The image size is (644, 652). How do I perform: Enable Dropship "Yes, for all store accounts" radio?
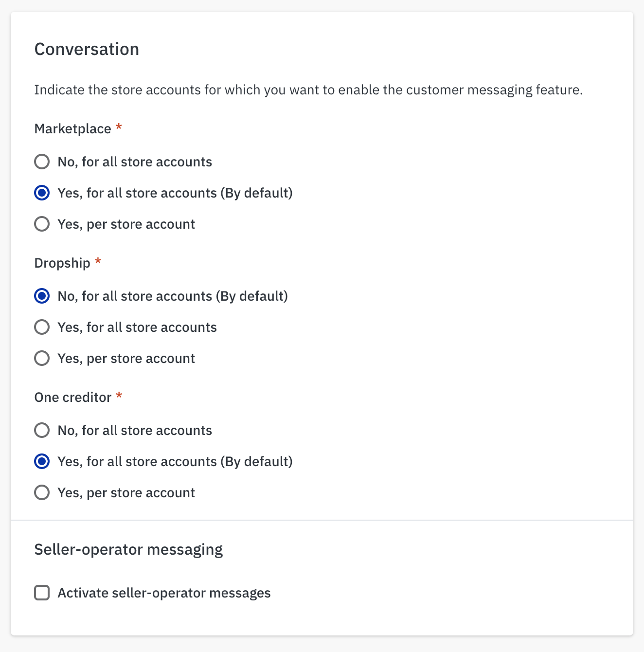click(42, 327)
